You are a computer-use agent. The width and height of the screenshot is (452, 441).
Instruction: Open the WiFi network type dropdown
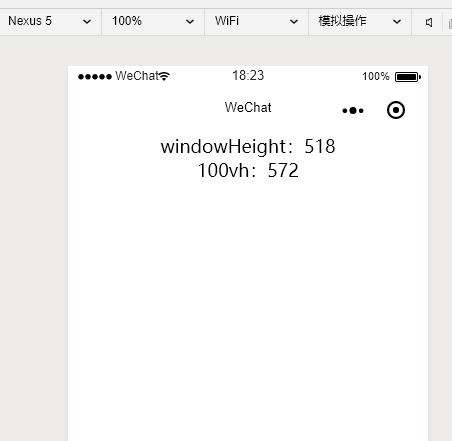256,22
